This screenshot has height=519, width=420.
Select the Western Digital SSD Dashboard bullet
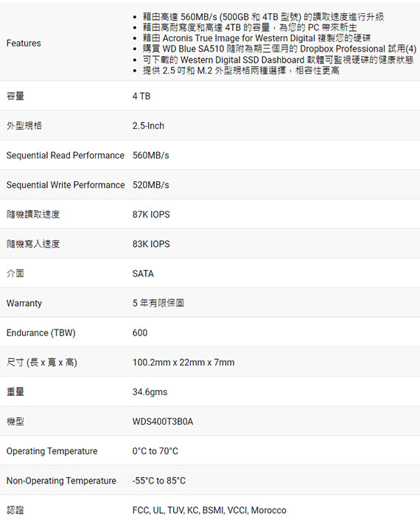278,60
